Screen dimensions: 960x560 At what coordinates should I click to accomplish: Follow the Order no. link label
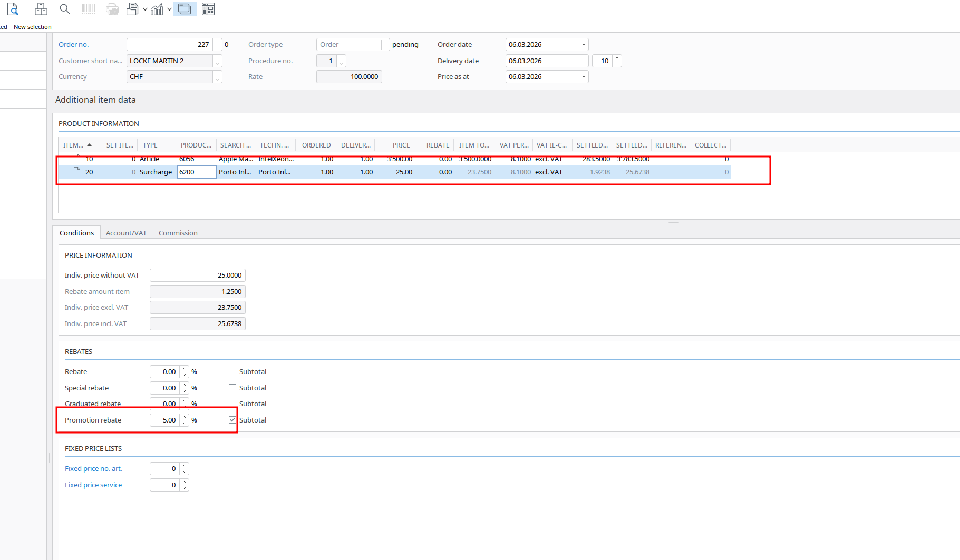click(x=74, y=45)
